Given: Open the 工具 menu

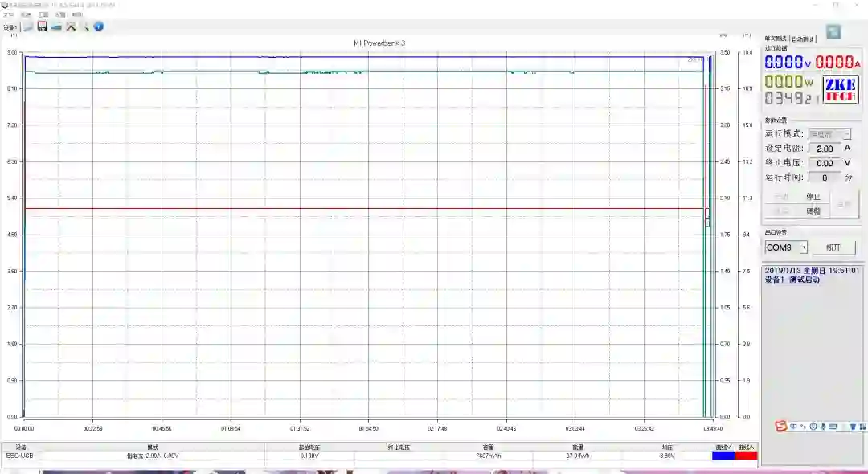Looking at the screenshot, I should point(43,14).
